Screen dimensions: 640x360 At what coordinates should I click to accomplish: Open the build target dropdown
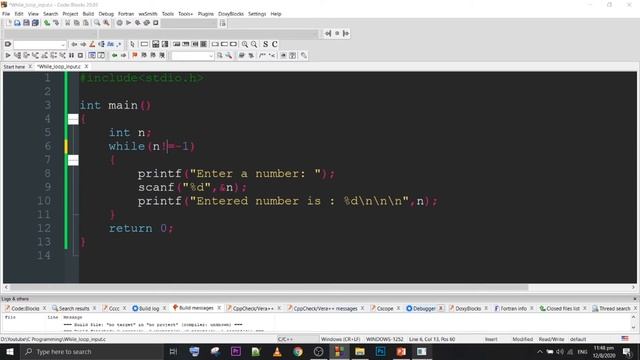[x=189, y=23]
